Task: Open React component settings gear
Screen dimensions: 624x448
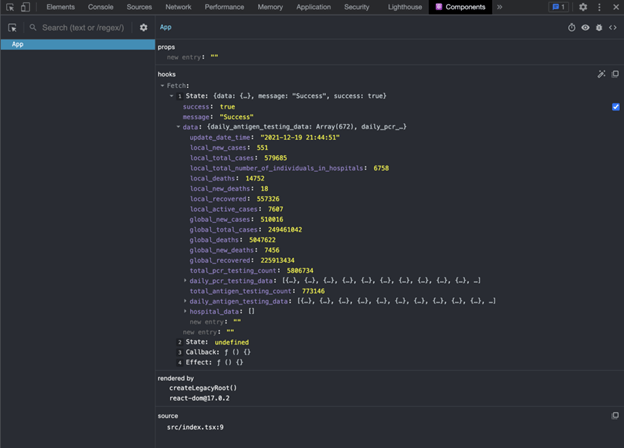Action: click(143, 28)
